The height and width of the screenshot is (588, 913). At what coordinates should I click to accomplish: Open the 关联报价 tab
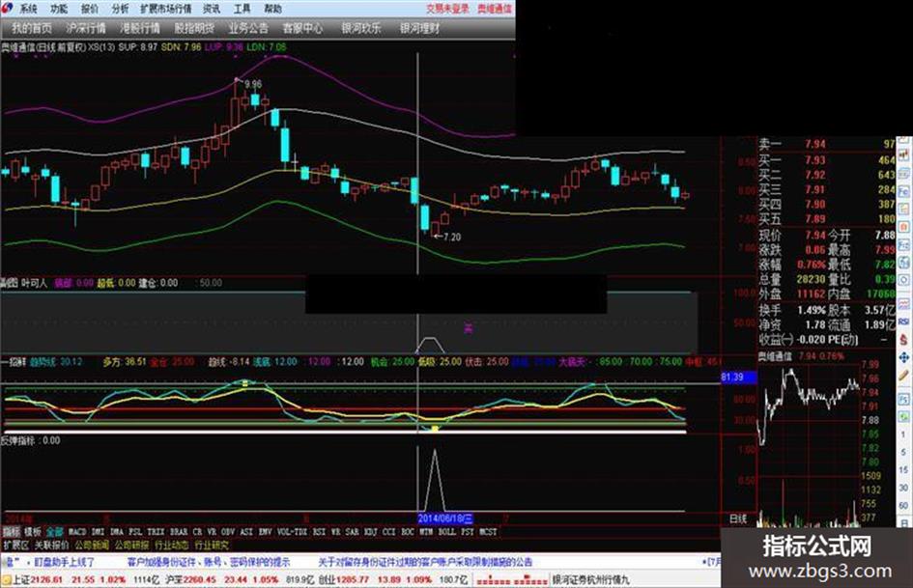click(51, 546)
